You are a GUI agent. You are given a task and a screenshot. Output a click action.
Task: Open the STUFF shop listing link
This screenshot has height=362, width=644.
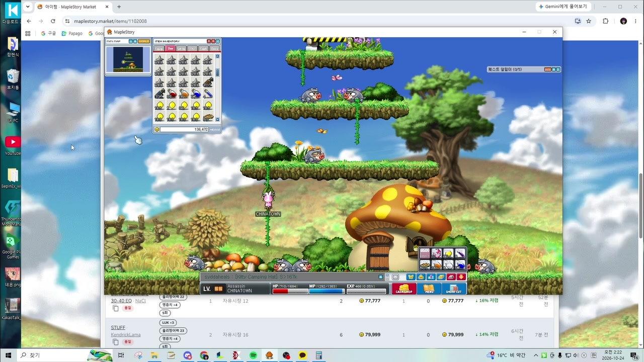click(118, 328)
